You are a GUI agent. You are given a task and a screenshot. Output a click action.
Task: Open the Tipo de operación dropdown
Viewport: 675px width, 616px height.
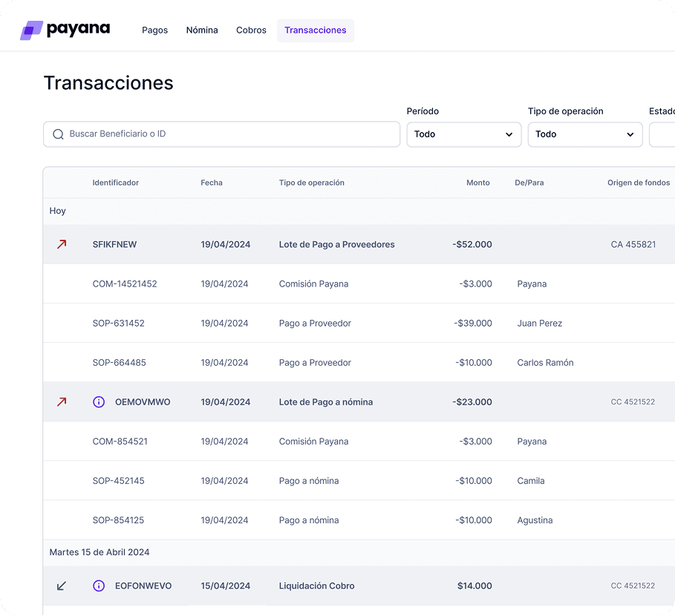(x=584, y=134)
